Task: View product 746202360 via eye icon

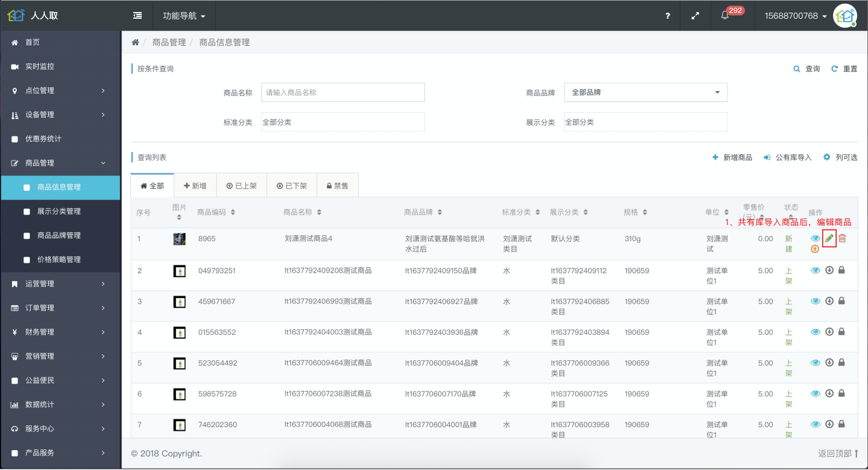Action: coord(816,424)
